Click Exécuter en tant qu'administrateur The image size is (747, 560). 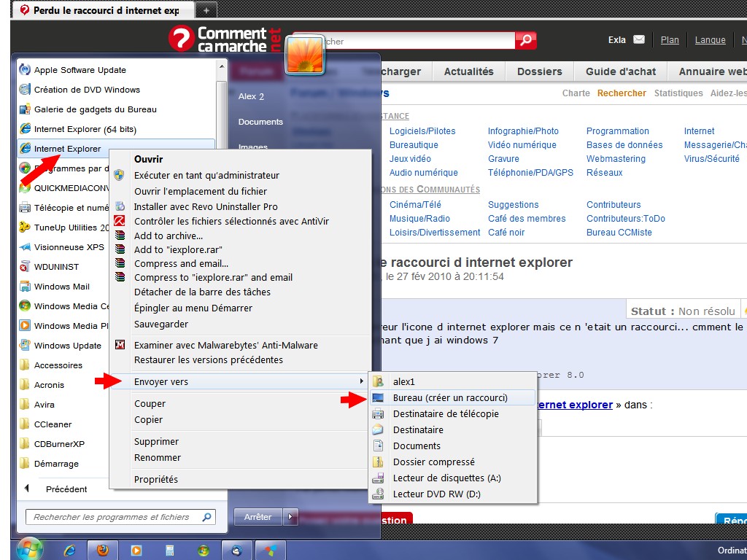pos(206,176)
